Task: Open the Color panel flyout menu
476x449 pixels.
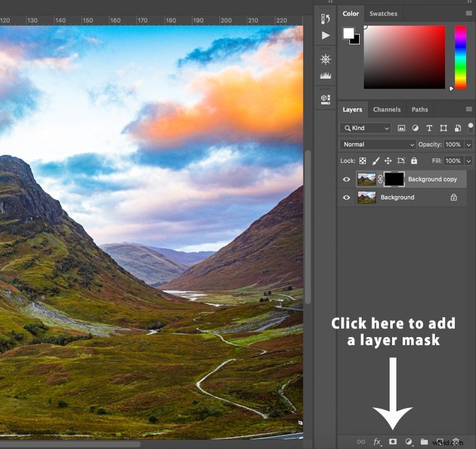Action: pos(469,13)
